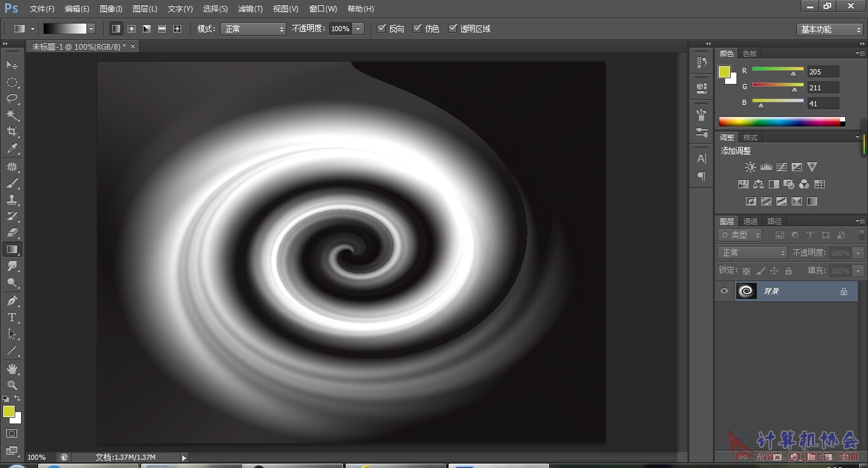Choose the reflected gradient style
This screenshot has height=468, width=868.
[162, 29]
